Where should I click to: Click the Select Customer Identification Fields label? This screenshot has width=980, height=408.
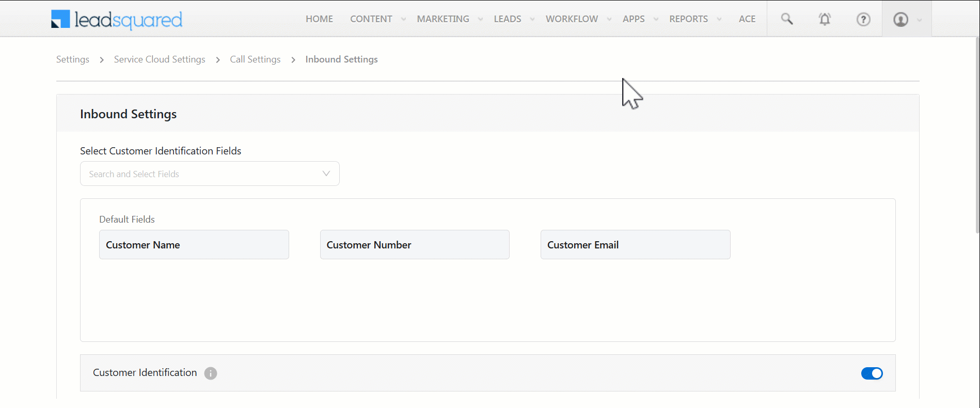[161, 151]
